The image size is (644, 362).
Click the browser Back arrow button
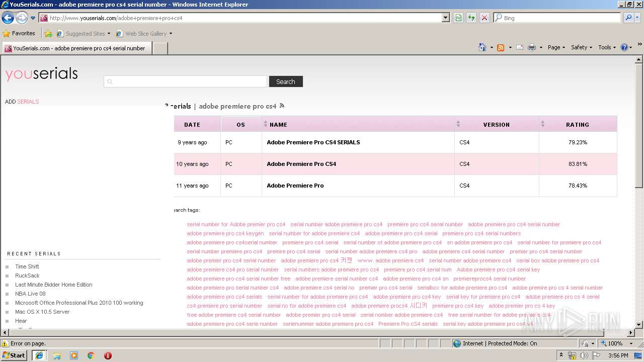pyautogui.click(x=8, y=18)
